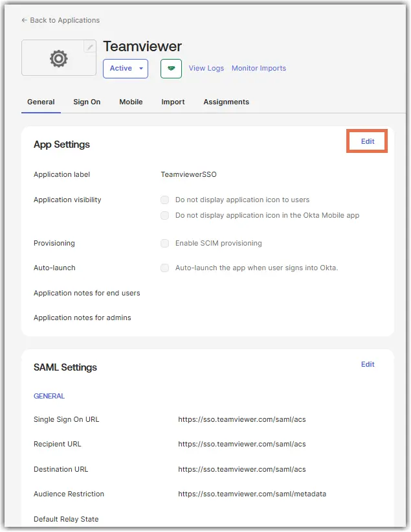Viewport: 411px width, 532px height.
Task: Open Monitor Imports link
Action: [259, 68]
